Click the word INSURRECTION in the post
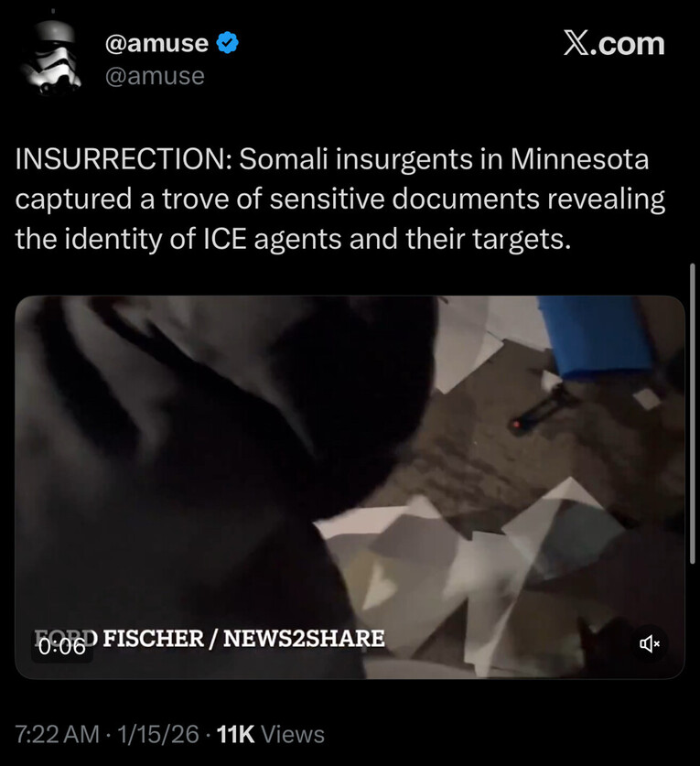 tap(119, 159)
